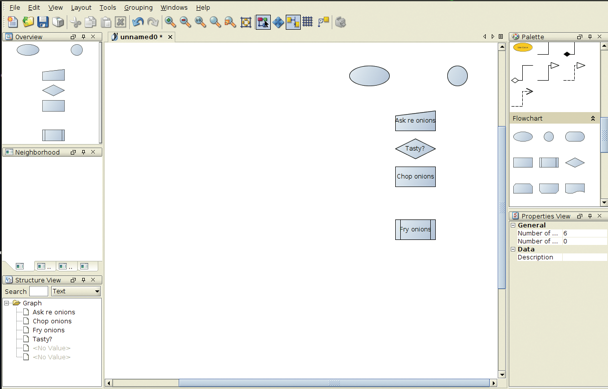Toggle the selection mode toolbar button
608x389 pixels.
tap(263, 22)
